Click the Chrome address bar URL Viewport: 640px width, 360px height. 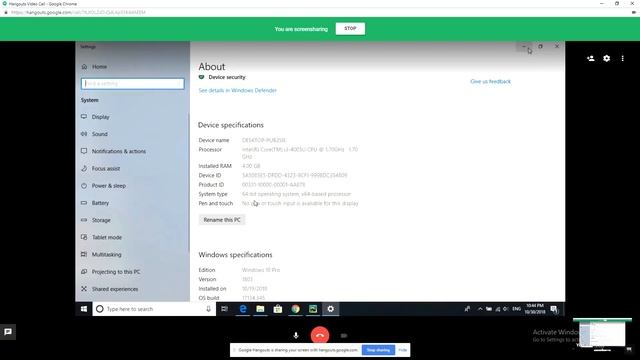(x=78, y=12)
